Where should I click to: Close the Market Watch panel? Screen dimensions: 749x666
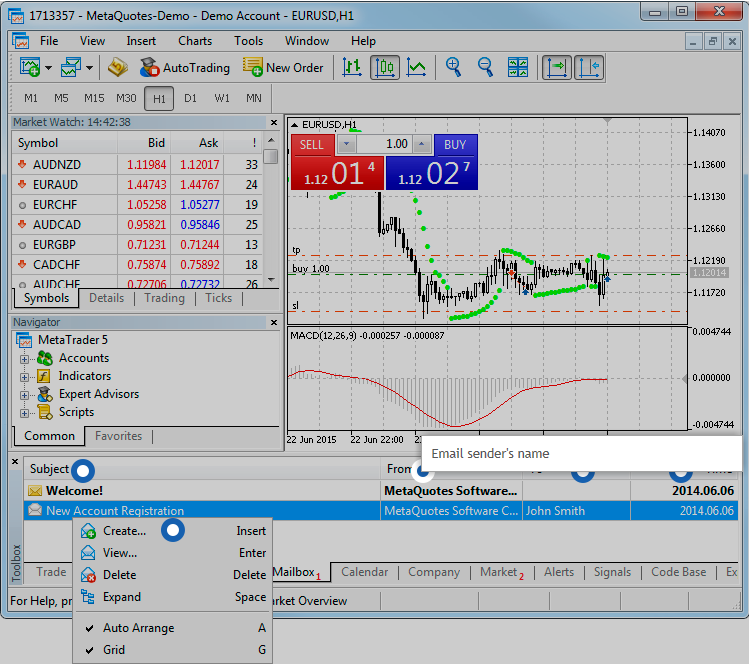[x=274, y=122]
